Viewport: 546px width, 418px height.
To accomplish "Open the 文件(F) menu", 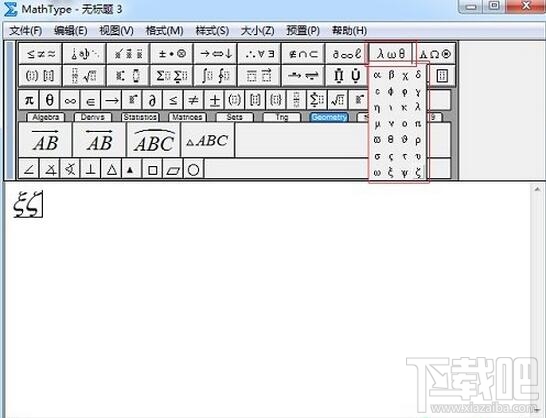I will coord(25,31).
